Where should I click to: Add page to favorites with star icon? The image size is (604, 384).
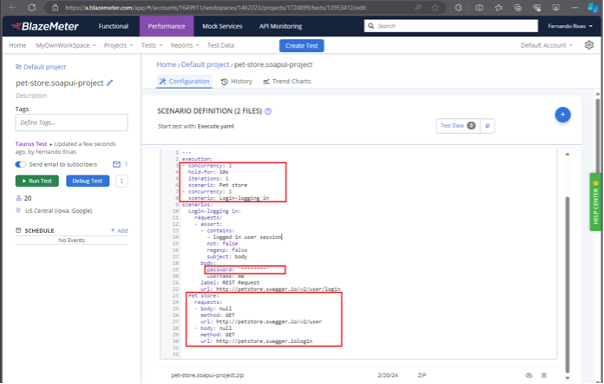click(x=435, y=7)
